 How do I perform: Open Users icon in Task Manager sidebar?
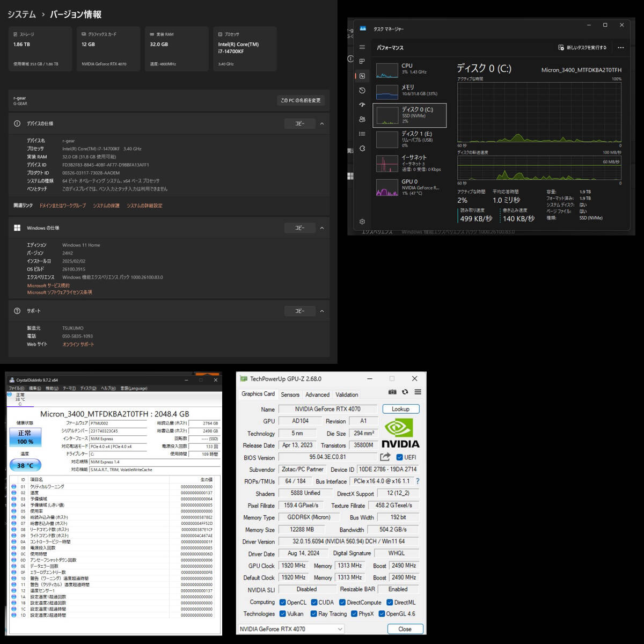click(362, 119)
